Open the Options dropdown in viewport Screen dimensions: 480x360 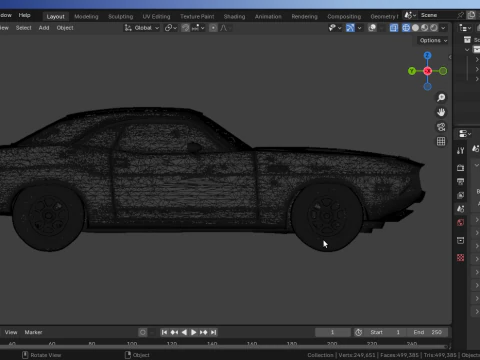[x=433, y=40]
